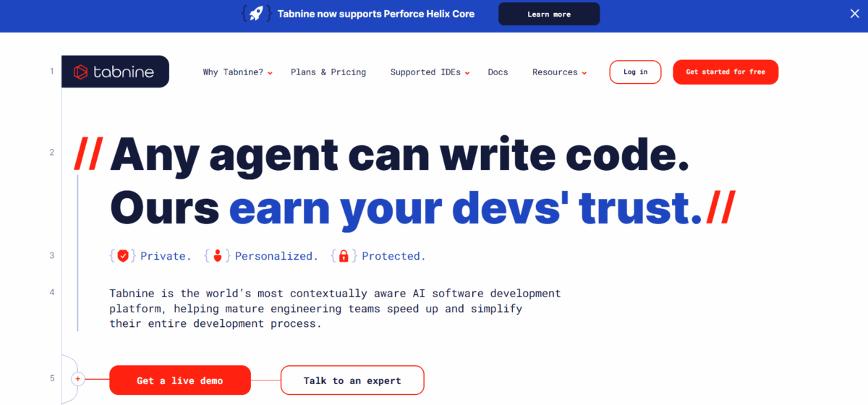Click the Protected padlock icon
The width and height of the screenshot is (868, 405).
point(344,255)
